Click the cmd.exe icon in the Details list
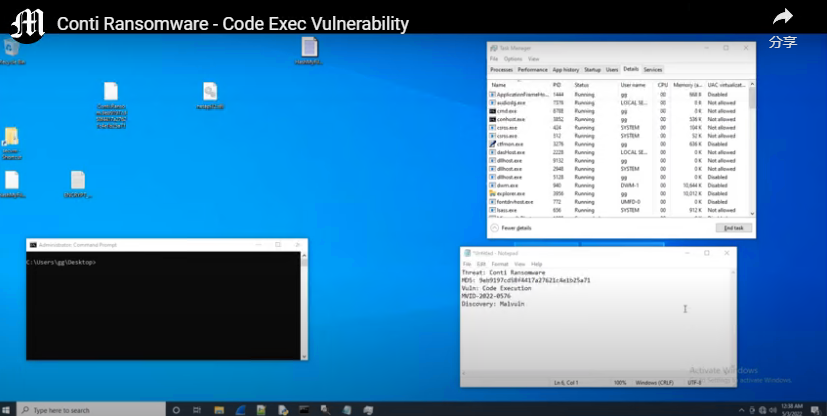The width and height of the screenshot is (827, 416). (493, 111)
